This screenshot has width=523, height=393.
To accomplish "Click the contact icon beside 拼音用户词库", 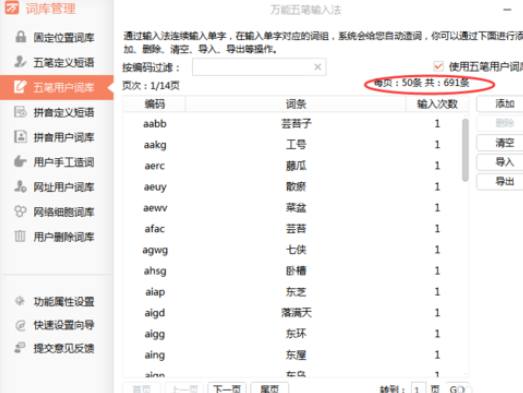I will [20, 137].
